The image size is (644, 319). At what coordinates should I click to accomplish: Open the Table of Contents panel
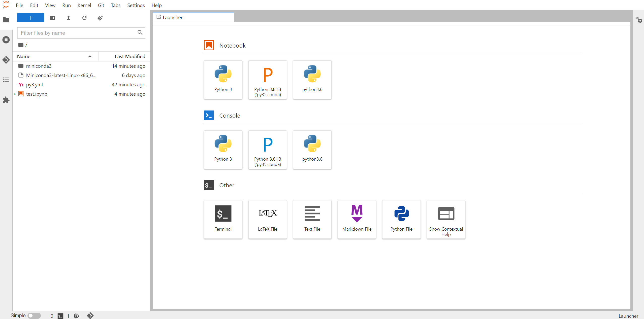coord(6,80)
